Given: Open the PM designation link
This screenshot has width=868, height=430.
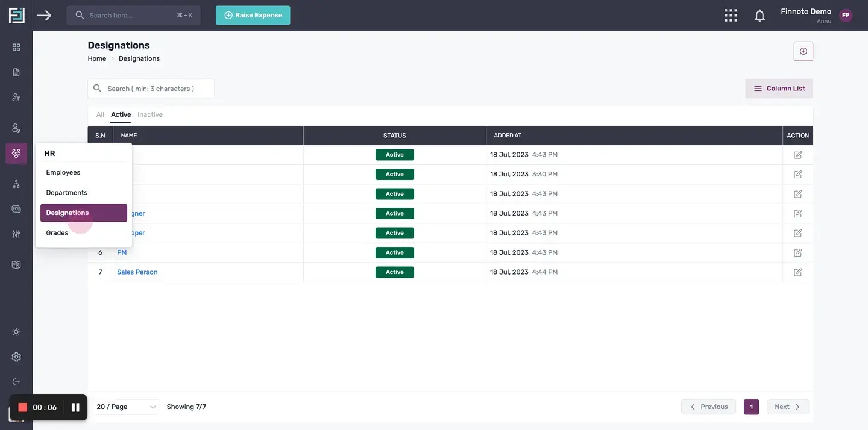Looking at the screenshot, I should 122,252.
